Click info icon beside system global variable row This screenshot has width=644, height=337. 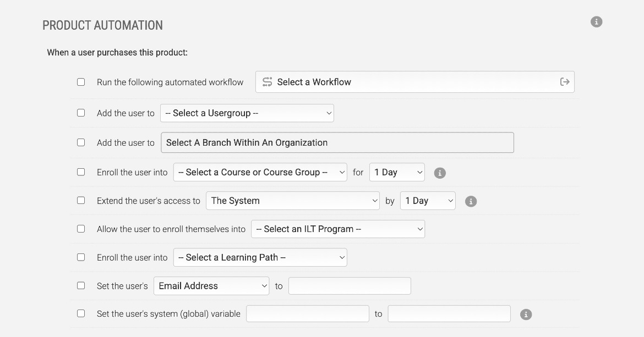526,314
